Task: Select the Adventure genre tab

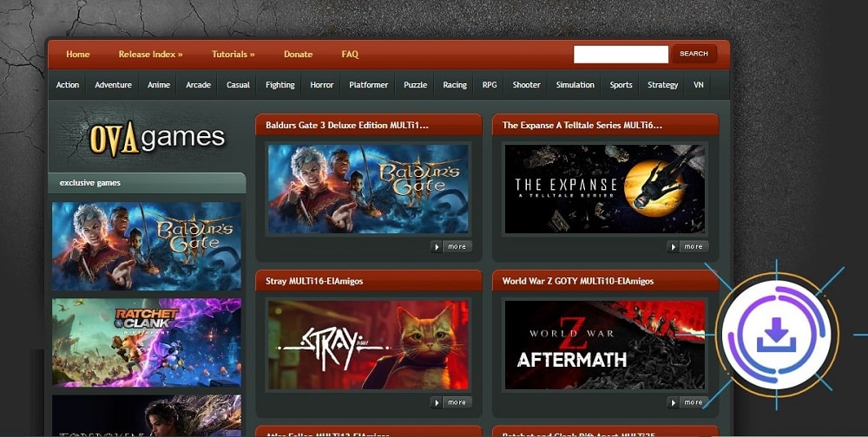Action: (113, 85)
